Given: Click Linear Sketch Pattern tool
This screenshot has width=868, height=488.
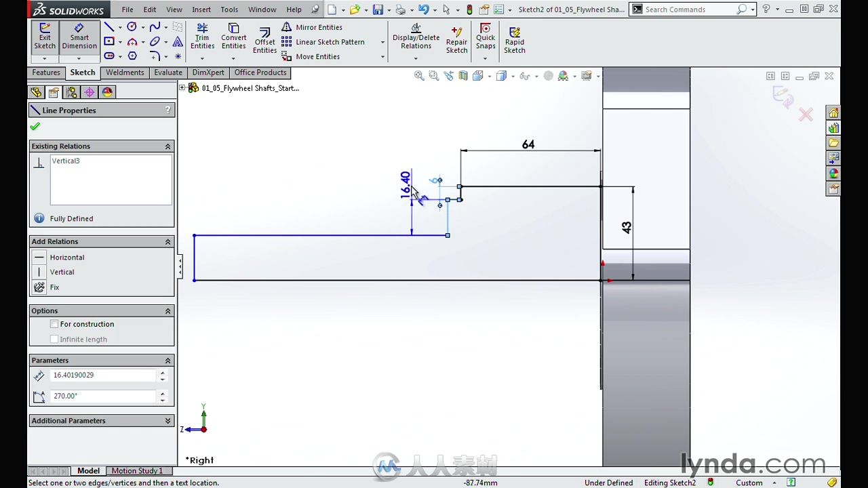Looking at the screenshot, I should (323, 42).
